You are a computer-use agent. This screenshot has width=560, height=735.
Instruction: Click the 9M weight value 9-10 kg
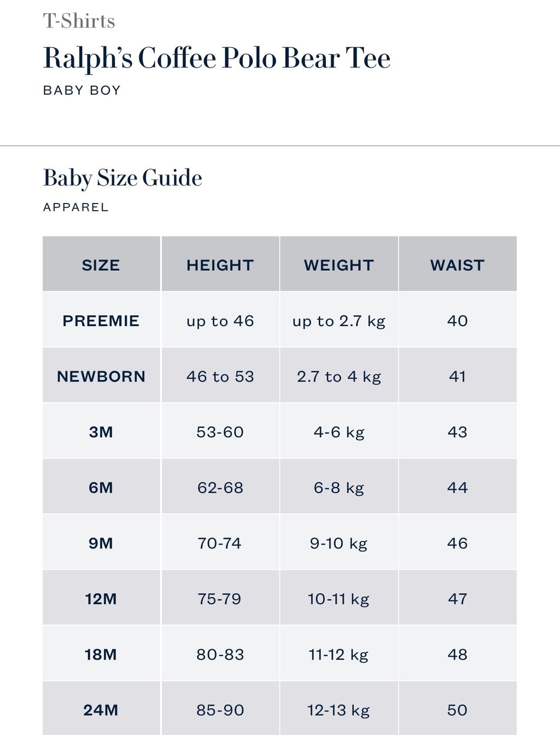pos(339,543)
